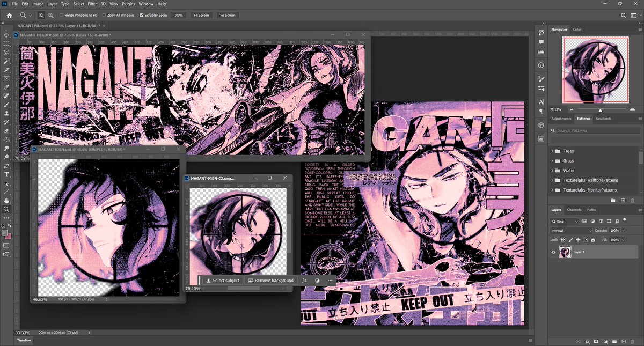The image size is (644, 346).
Task: Enable Resize Windows to Fit checkbox
Action: 61,16
